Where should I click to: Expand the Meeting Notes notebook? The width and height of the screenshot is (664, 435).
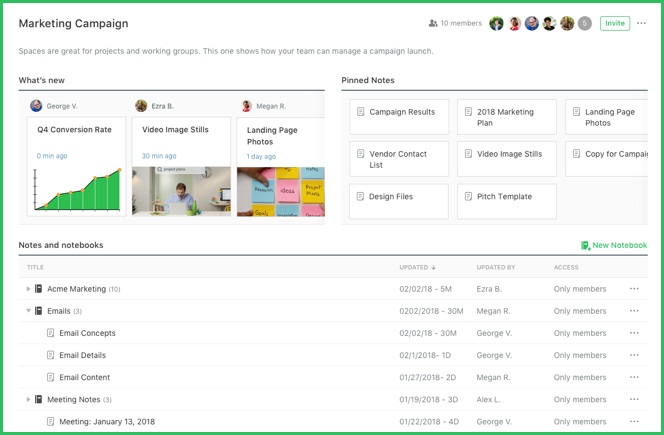coord(28,399)
